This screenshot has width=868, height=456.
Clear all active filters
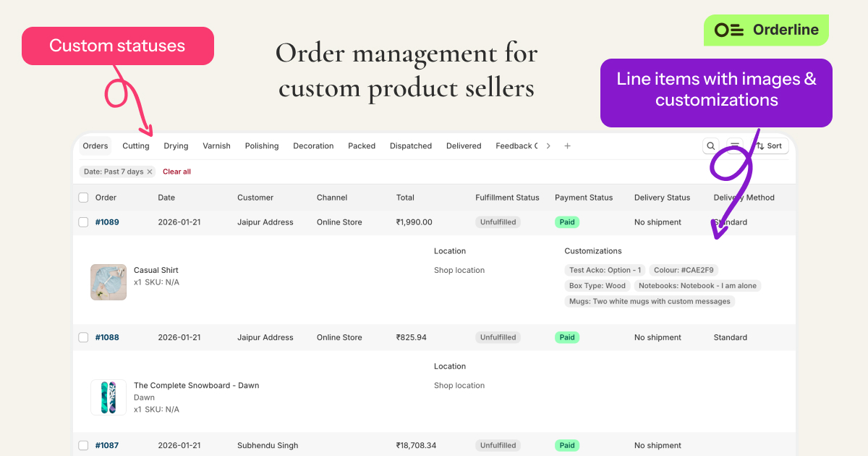click(176, 172)
